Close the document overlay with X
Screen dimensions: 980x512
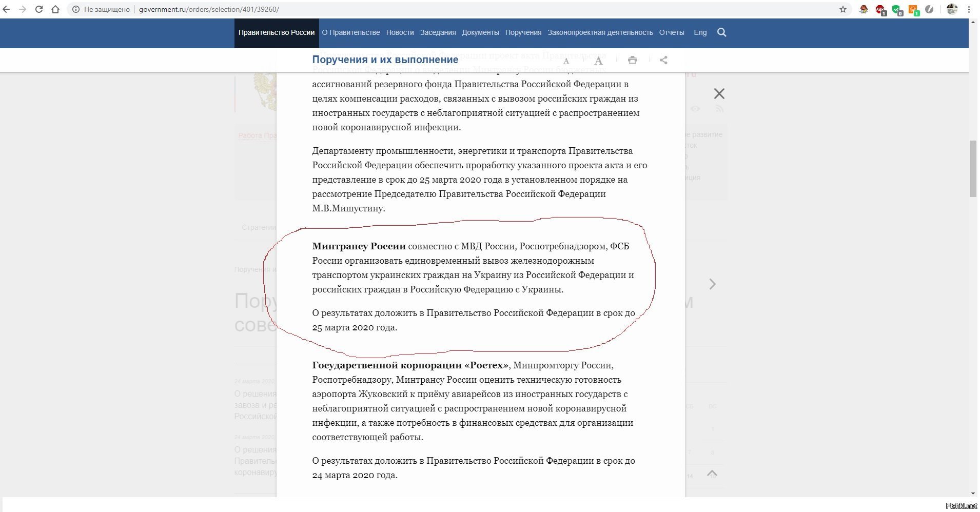click(x=719, y=93)
